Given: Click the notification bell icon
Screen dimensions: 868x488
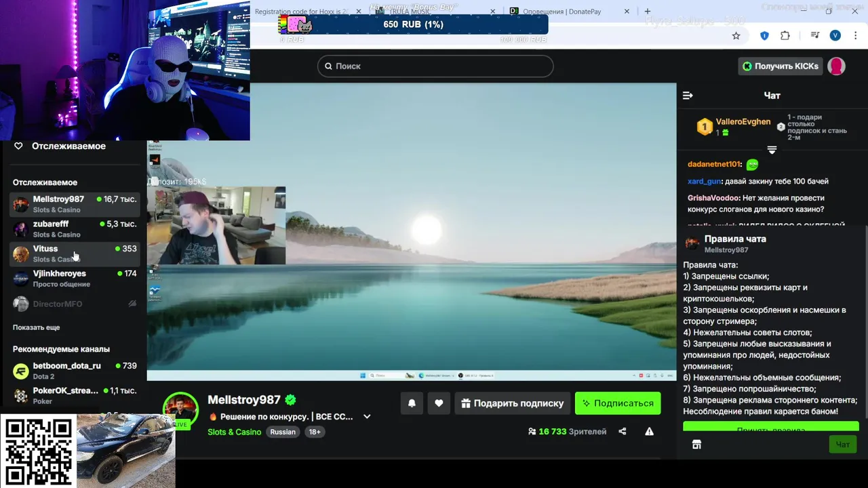Looking at the screenshot, I should click(x=412, y=403).
